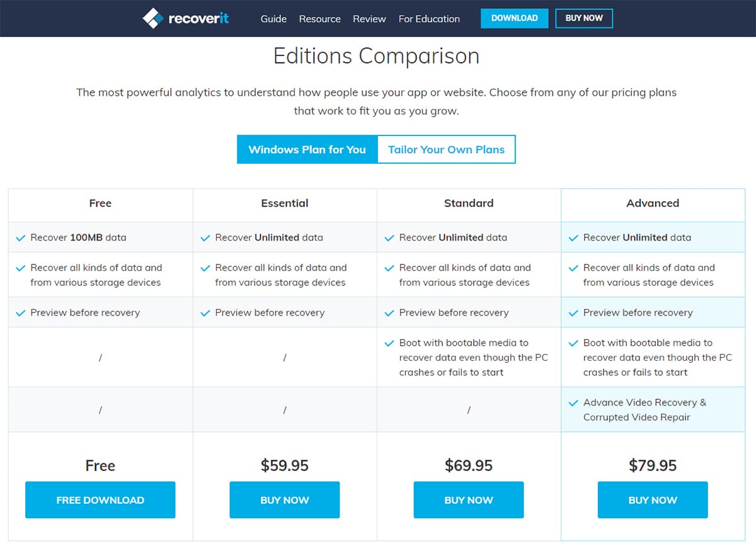The height and width of the screenshot is (551, 756).
Task: Switch to Tailor Your Own Plans tab
Action: (x=446, y=149)
